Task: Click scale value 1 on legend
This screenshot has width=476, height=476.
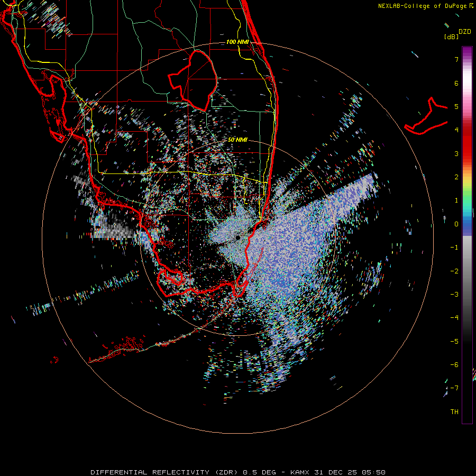Action: tap(456, 200)
